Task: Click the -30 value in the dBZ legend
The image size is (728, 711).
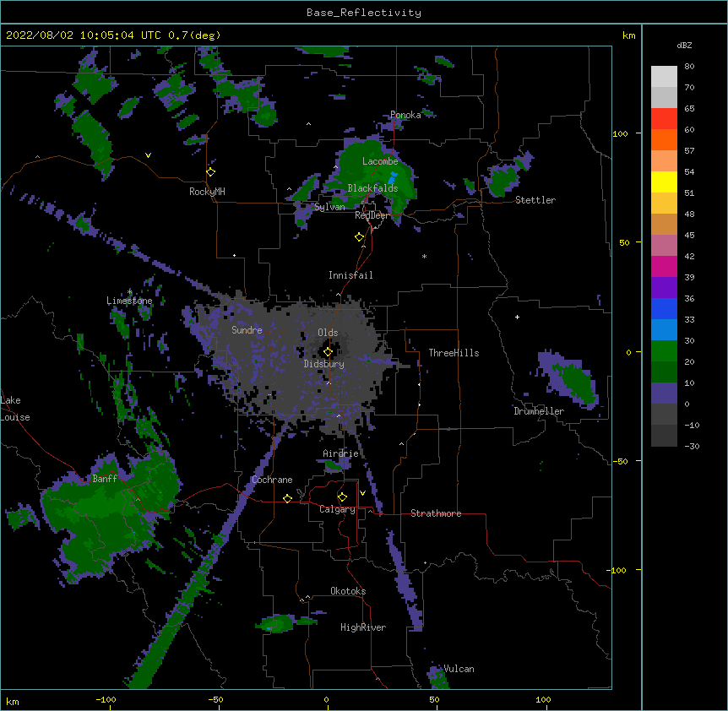Action: [692, 447]
